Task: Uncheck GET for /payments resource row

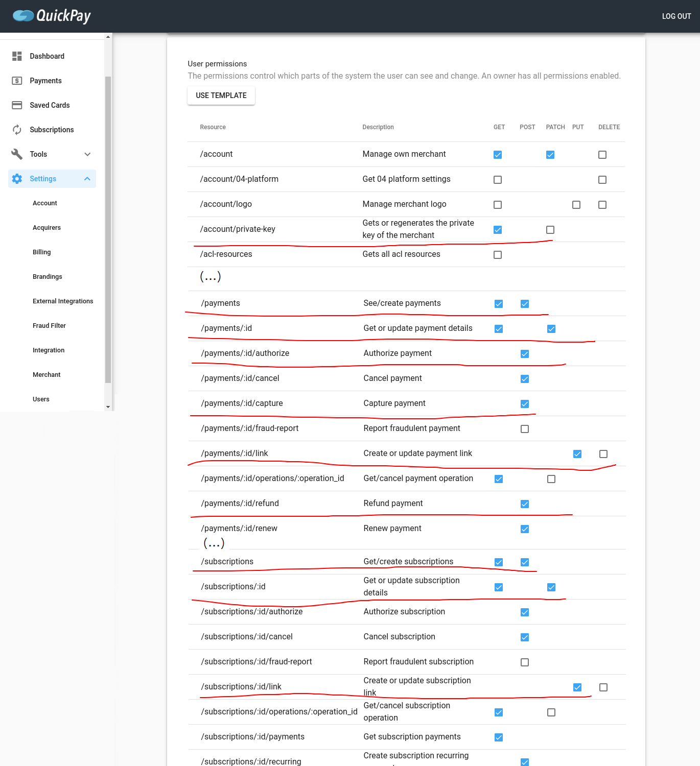Action: [499, 304]
